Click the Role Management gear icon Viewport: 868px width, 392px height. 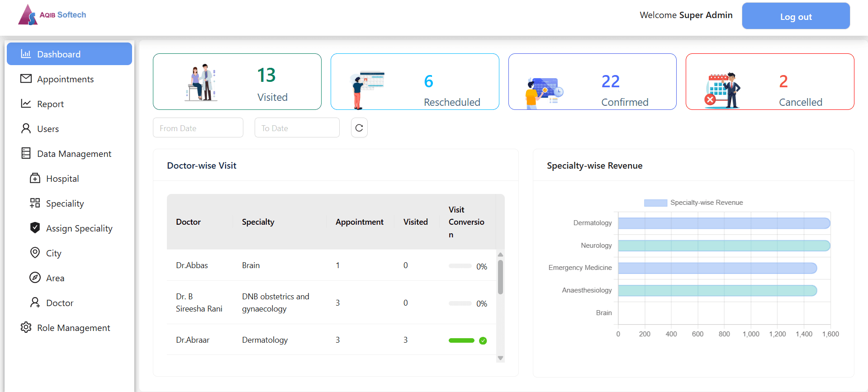click(26, 327)
